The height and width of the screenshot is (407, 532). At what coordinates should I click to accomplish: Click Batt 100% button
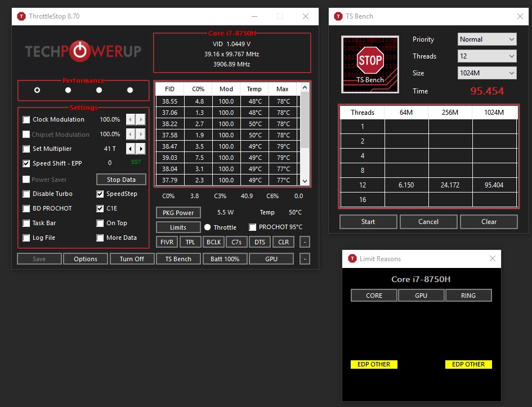click(x=225, y=259)
